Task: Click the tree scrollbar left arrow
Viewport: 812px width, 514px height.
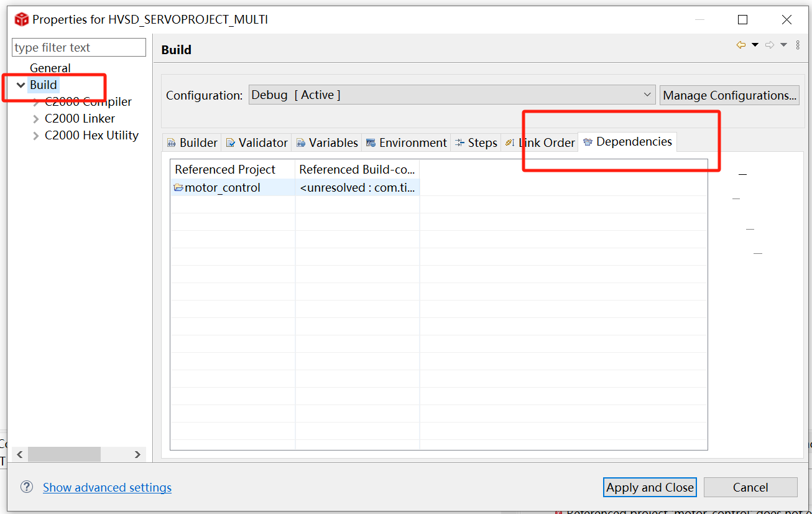Action: tap(20, 455)
